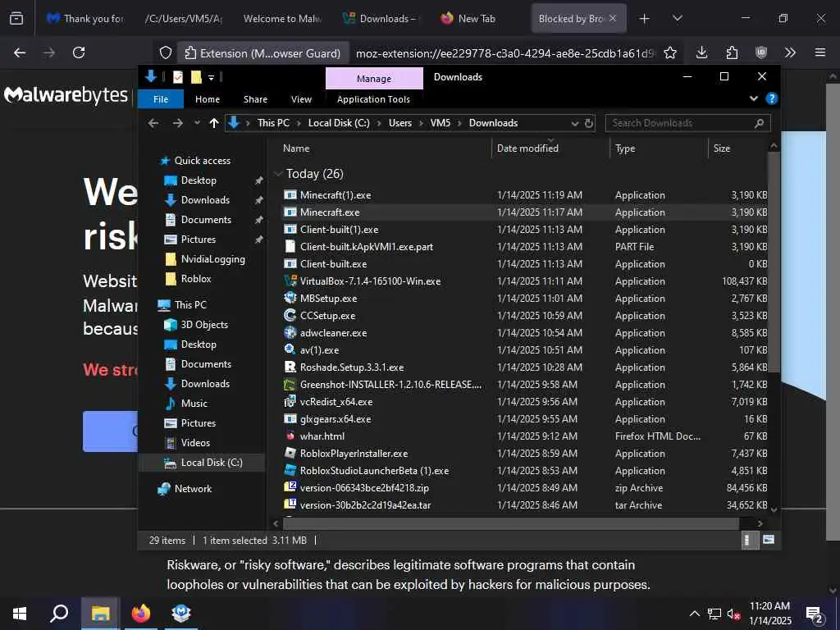Screen dimensions: 840x630
Task: Click Firefox icon in the taskbar
Action: 141,613
